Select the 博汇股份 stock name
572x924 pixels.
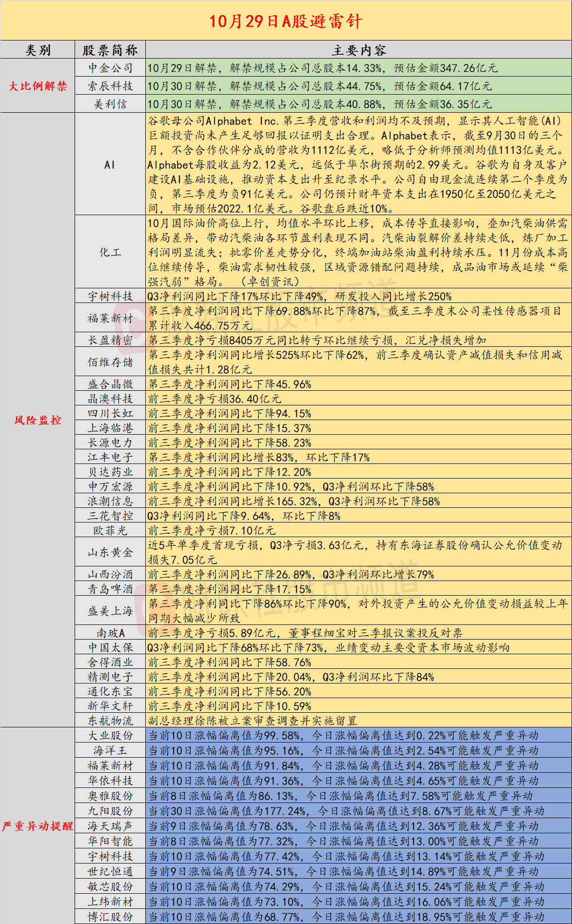tap(110, 917)
